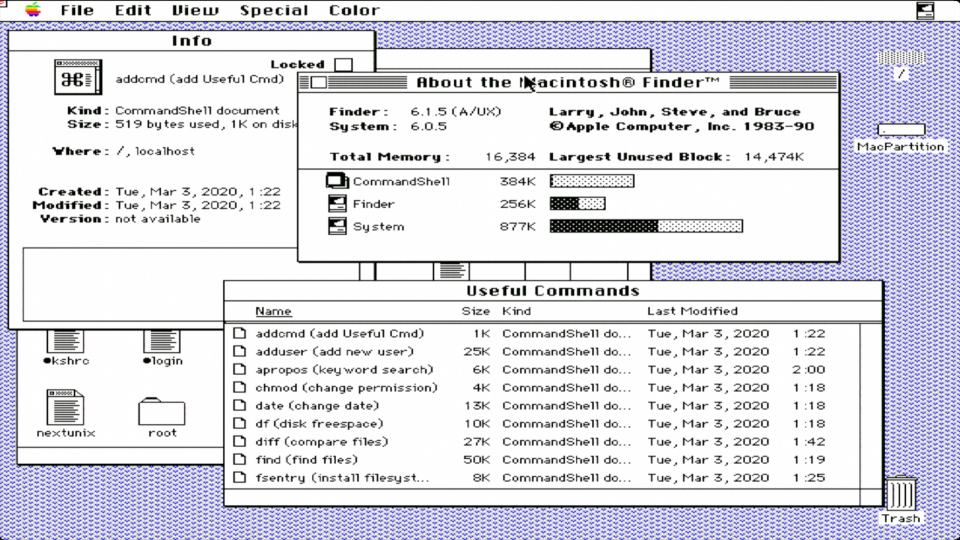Click the addcmd CommandShell document icon in Info
This screenshot has height=540, width=960.
[78, 77]
